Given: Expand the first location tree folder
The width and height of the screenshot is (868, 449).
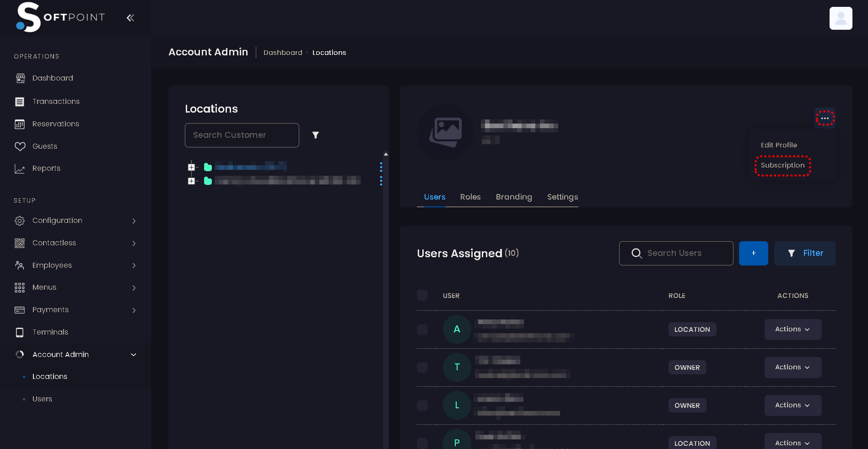Looking at the screenshot, I should tap(191, 167).
